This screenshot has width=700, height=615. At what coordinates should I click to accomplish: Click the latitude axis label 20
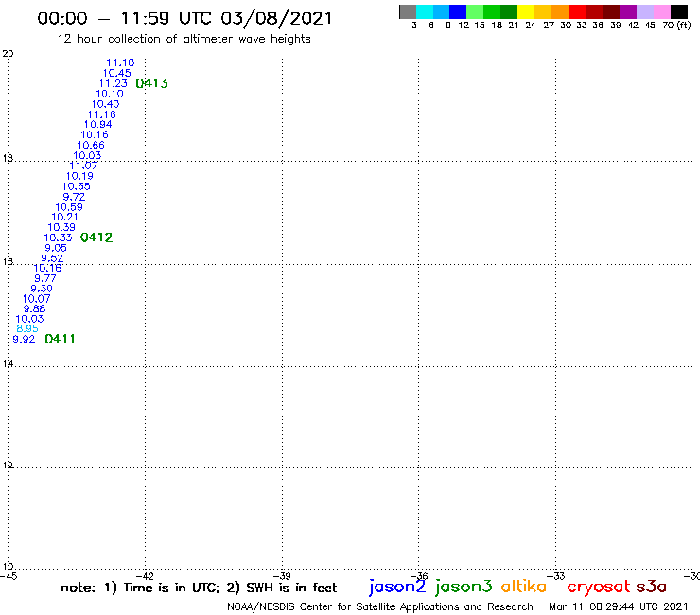(x=8, y=54)
